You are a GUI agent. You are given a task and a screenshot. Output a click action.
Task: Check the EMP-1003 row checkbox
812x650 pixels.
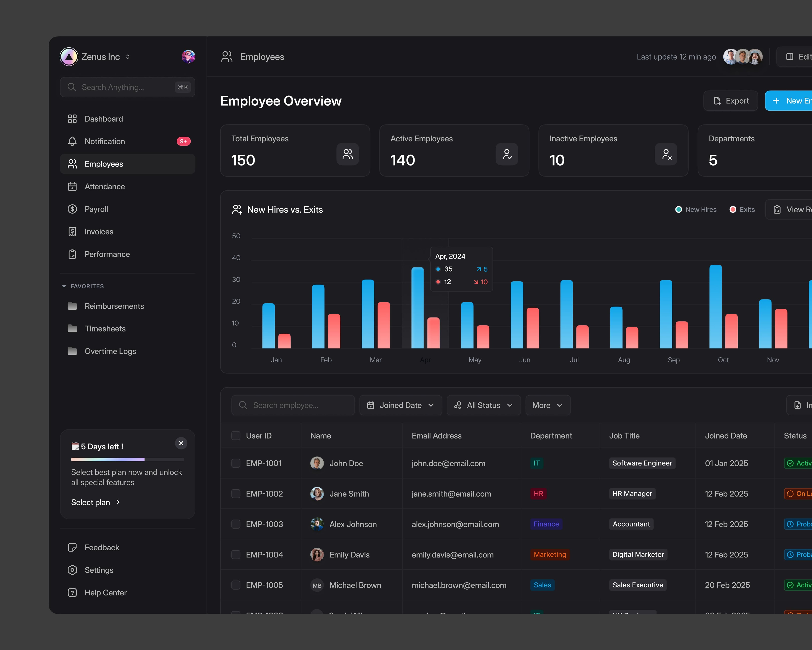[236, 524]
